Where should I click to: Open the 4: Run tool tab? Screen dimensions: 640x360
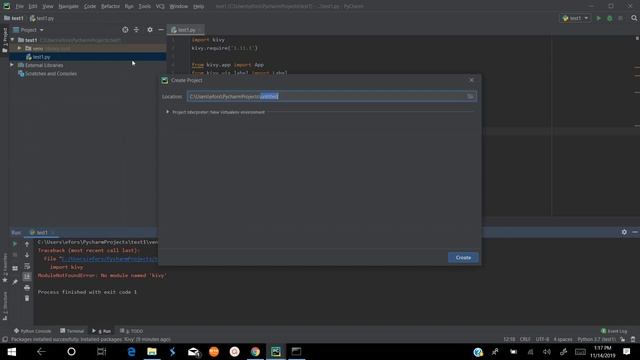(x=101, y=331)
